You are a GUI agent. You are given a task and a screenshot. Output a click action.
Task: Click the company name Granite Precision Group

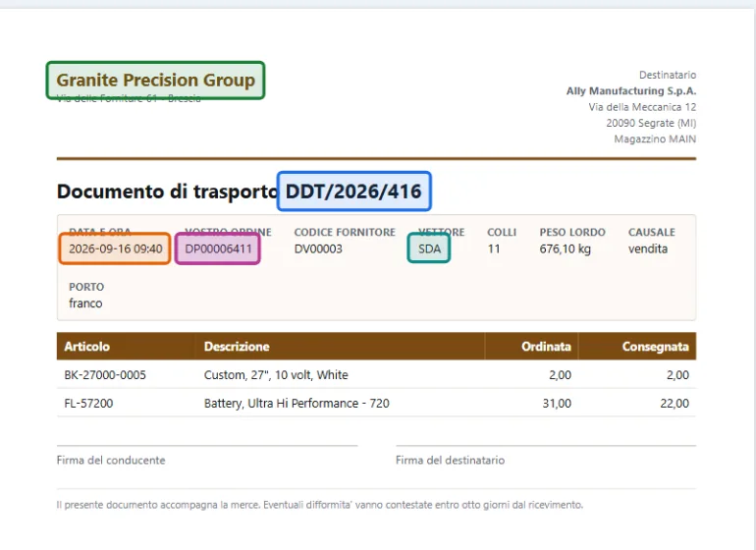(x=155, y=81)
